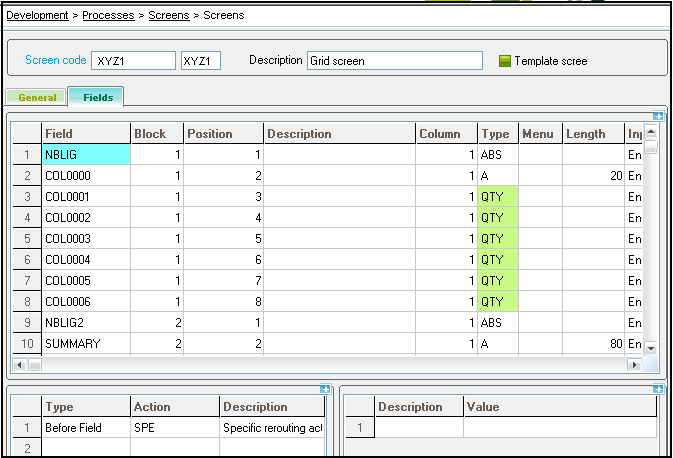Click the Position column header
673x458 pixels.
click(x=224, y=133)
